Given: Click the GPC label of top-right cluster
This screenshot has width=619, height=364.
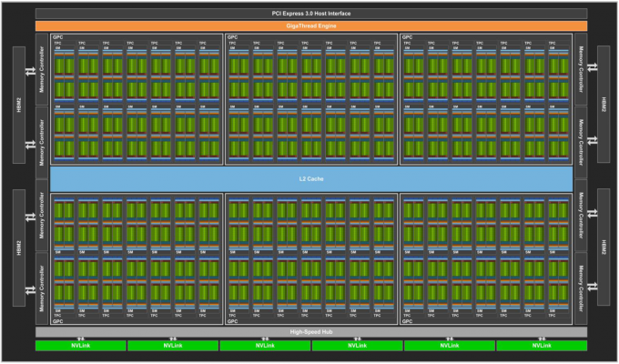Looking at the screenshot, I should (408, 37).
